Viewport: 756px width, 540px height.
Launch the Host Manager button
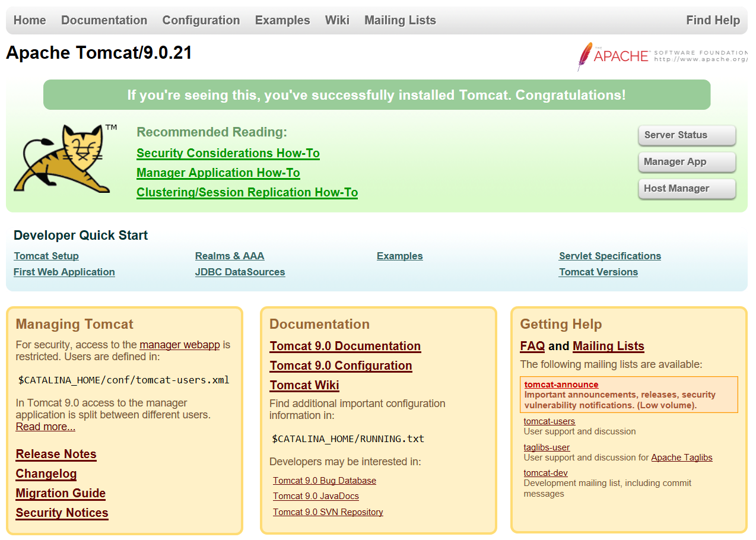tap(687, 189)
